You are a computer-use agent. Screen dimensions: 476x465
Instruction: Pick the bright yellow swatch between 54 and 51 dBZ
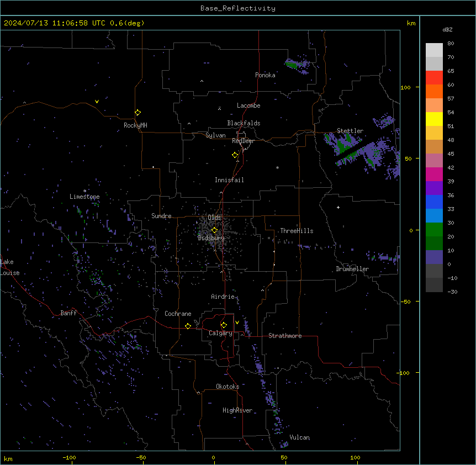point(434,119)
